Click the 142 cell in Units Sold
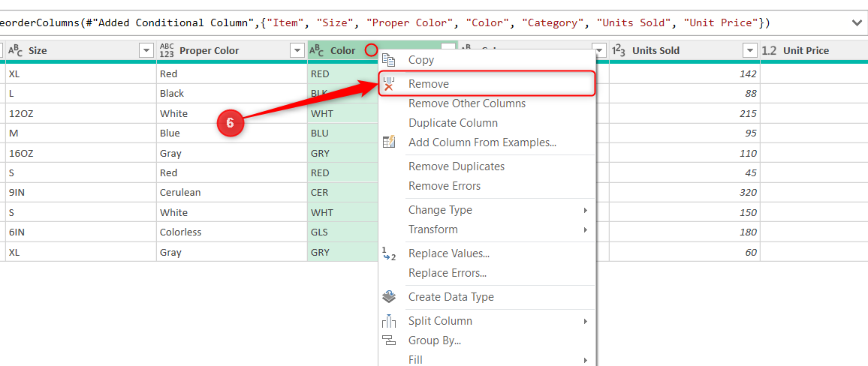The image size is (868, 366). click(684, 73)
